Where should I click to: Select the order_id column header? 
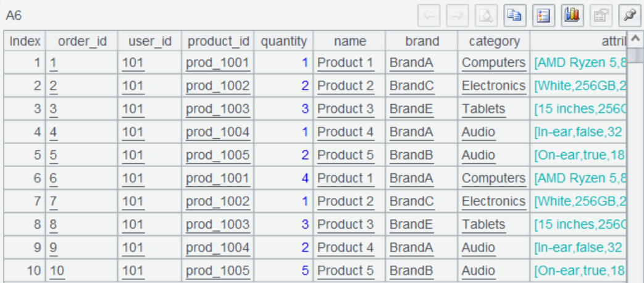(x=82, y=41)
